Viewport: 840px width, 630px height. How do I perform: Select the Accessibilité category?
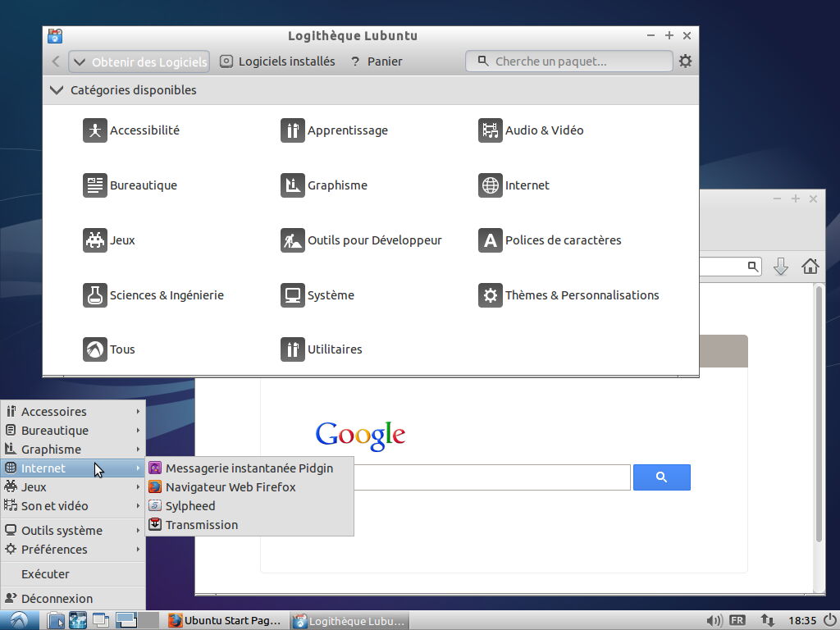pos(145,130)
